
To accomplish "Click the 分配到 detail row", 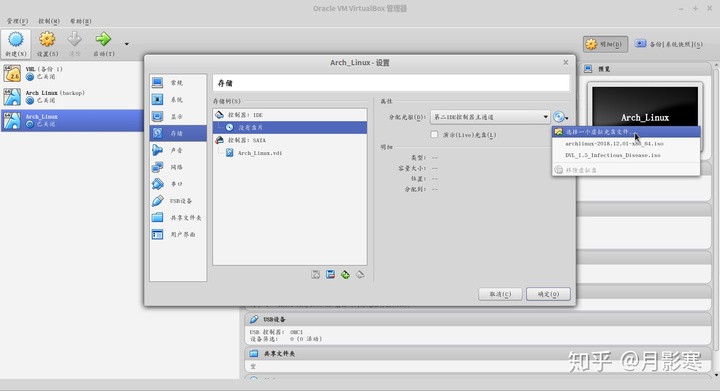I will click(x=421, y=189).
